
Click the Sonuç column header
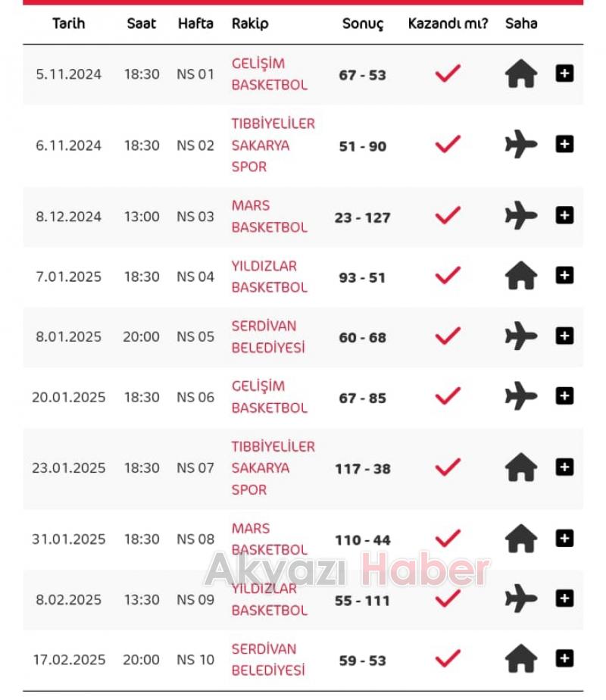[363, 23]
